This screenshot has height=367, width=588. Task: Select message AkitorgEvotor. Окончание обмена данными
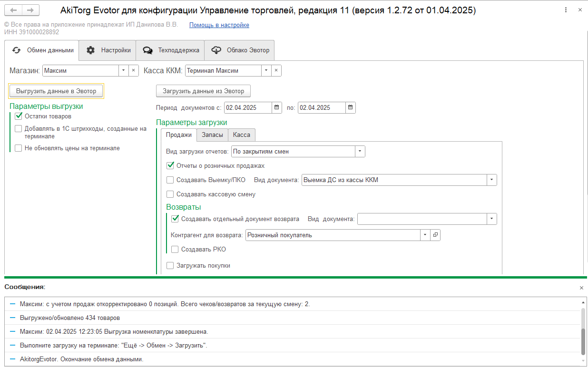[x=292, y=359]
